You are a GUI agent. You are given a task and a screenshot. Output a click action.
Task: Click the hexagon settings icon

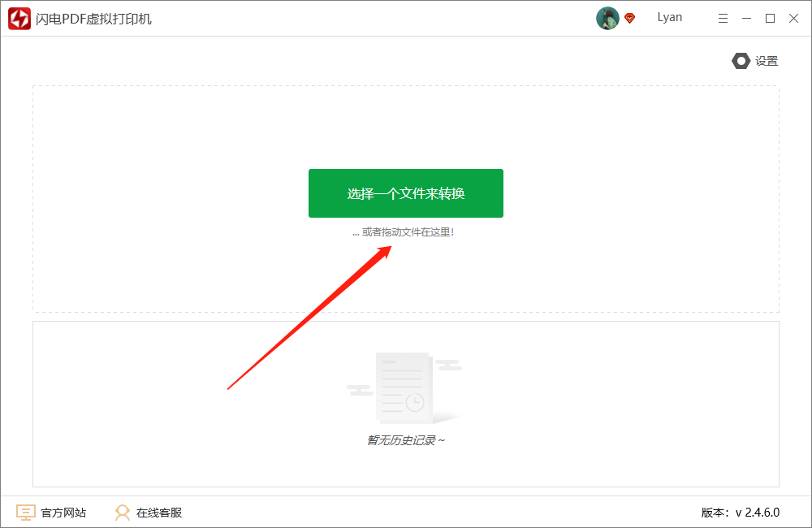coord(741,61)
